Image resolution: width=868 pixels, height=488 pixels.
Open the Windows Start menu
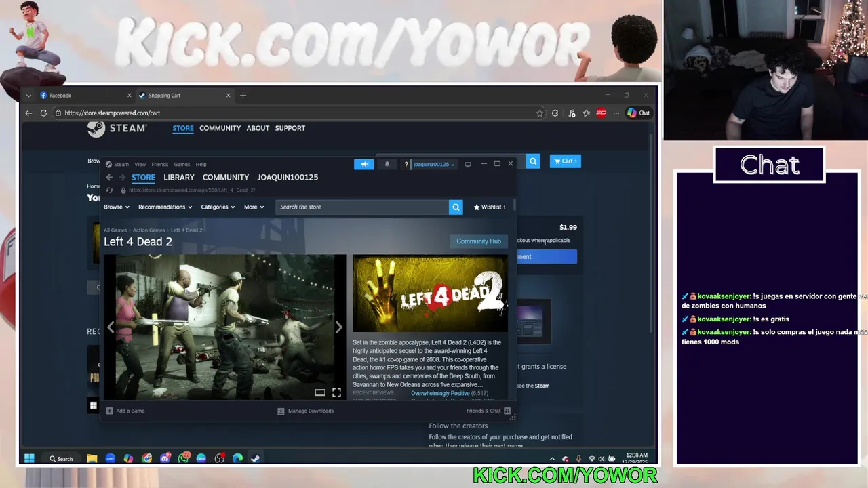(x=29, y=459)
